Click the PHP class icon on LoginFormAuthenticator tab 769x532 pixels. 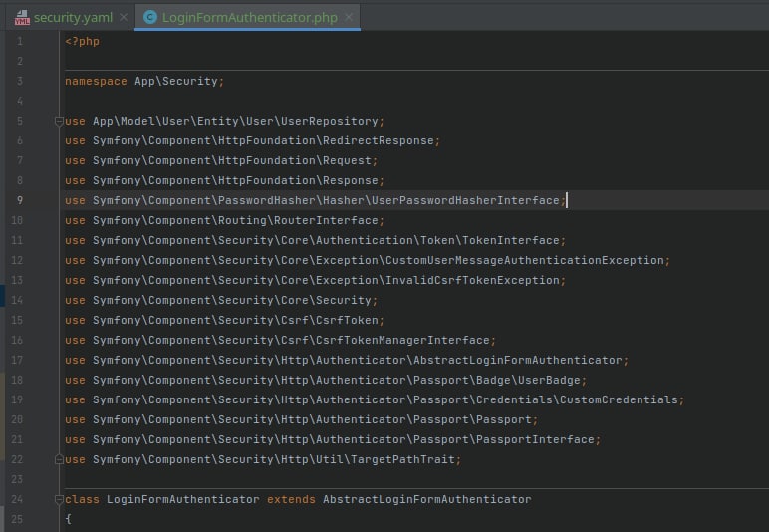[150, 17]
